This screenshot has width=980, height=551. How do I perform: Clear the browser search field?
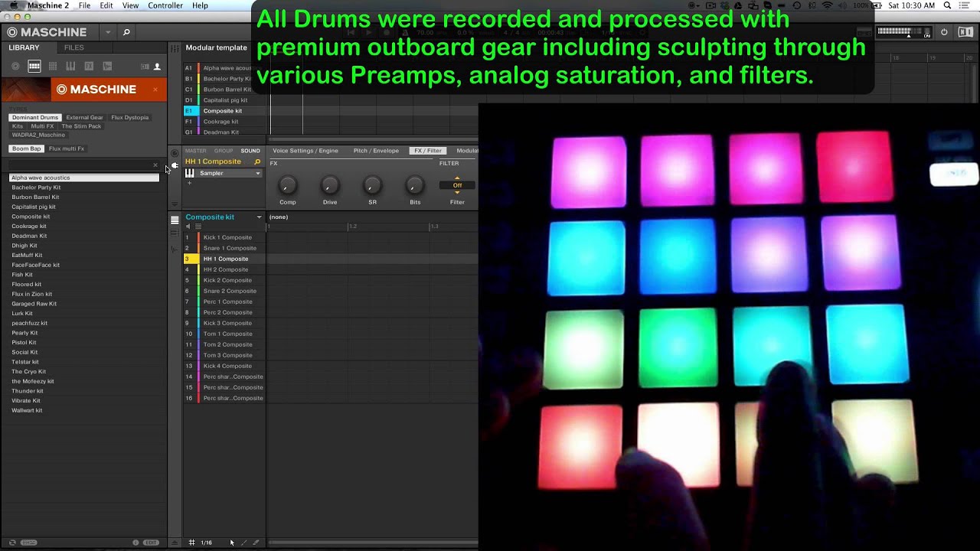[155, 165]
